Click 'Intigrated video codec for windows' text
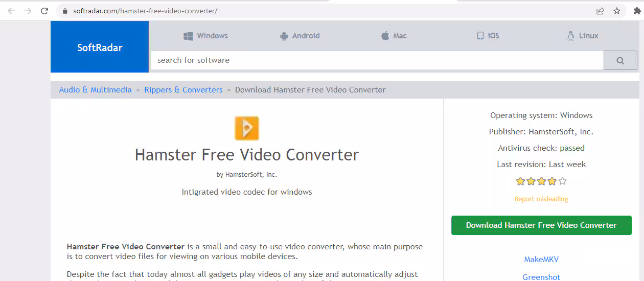The image size is (644, 281). pyautogui.click(x=247, y=192)
